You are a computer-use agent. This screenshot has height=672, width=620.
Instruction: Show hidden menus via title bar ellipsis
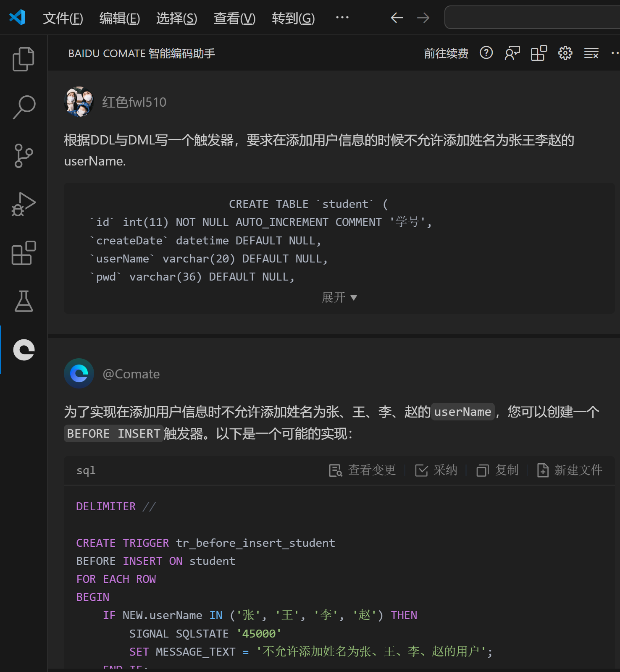342,18
